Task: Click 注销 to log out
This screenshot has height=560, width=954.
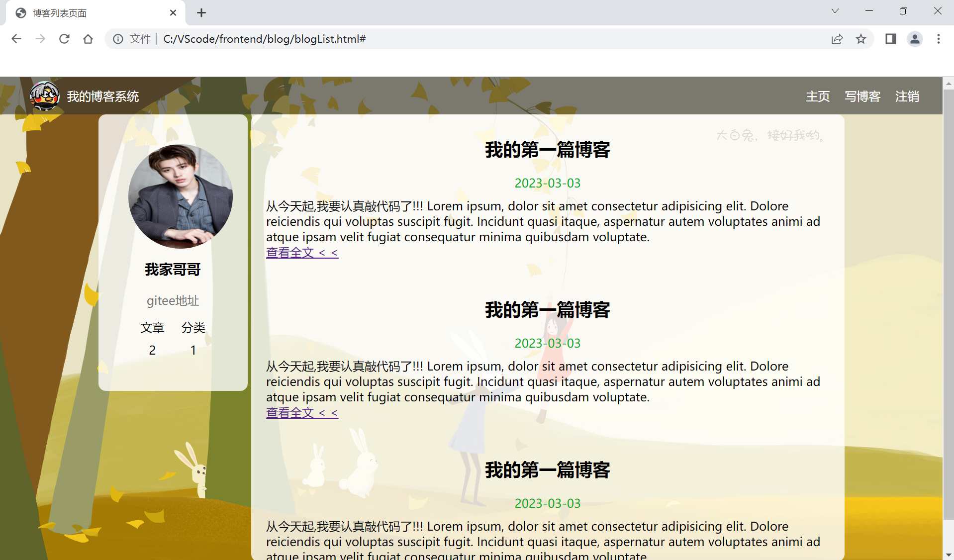Action: 907,96
